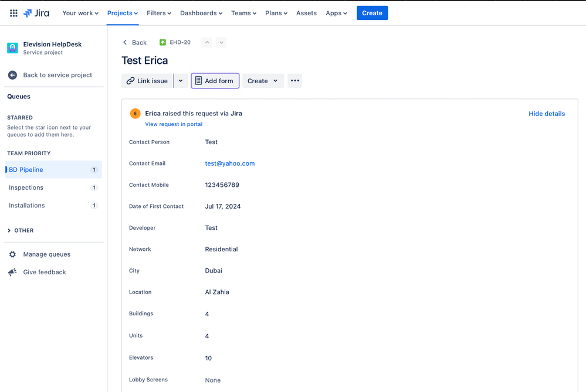This screenshot has width=586, height=392.
Task: Click the Give feedback megaphone icon
Action: click(x=12, y=272)
